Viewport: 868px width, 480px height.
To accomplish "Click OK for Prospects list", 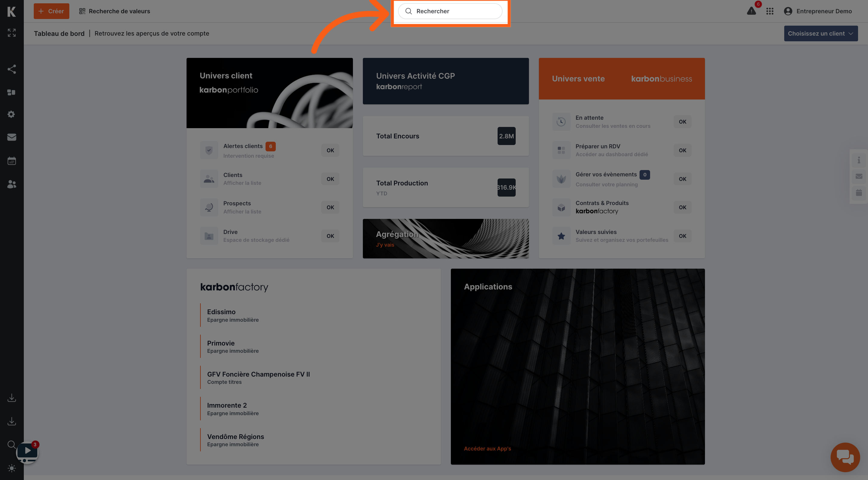I will click(x=330, y=207).
